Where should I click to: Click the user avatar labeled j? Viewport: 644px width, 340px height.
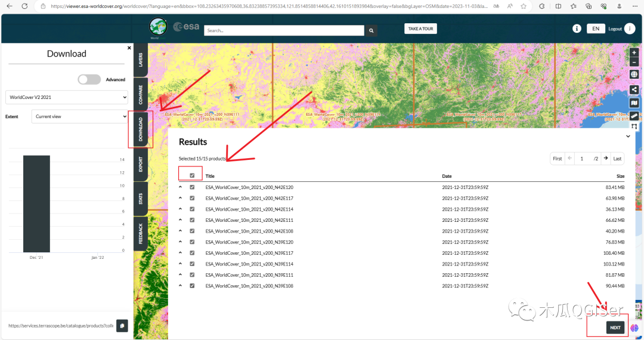pyautogui.click(x=630, y=29)
